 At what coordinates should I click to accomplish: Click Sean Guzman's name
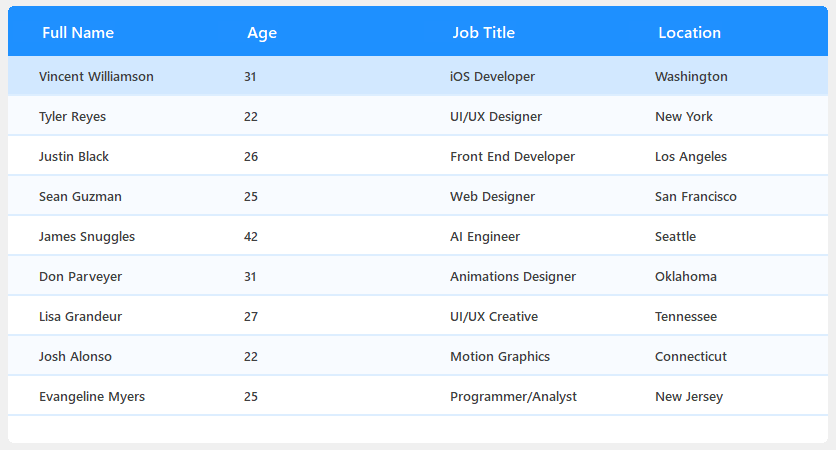tap(80, 196)
